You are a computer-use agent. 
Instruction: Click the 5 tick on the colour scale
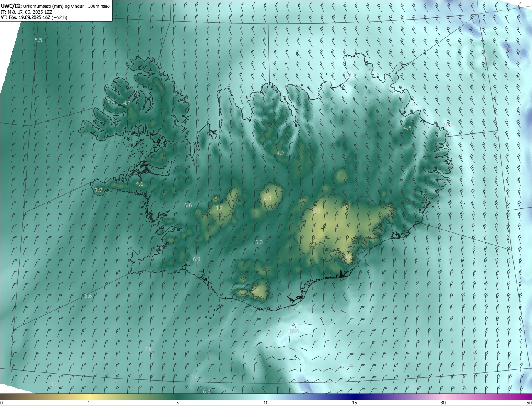pyautogui.click(x=177, y=403)
